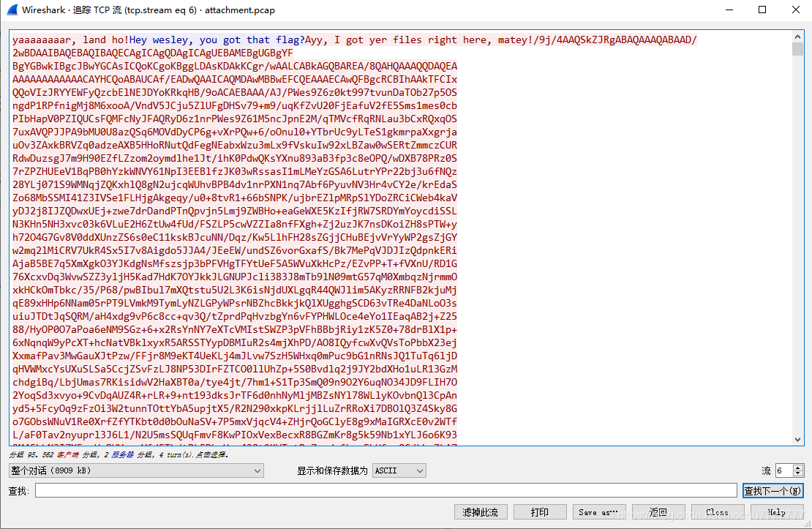The height and width of the screenshot is (529, 812).
Task: Click the line starting 'w2mq2lMiCRV7UkR4Sx5I7v8Aigdo5JJA4'
Action: [x=235, y=250]
